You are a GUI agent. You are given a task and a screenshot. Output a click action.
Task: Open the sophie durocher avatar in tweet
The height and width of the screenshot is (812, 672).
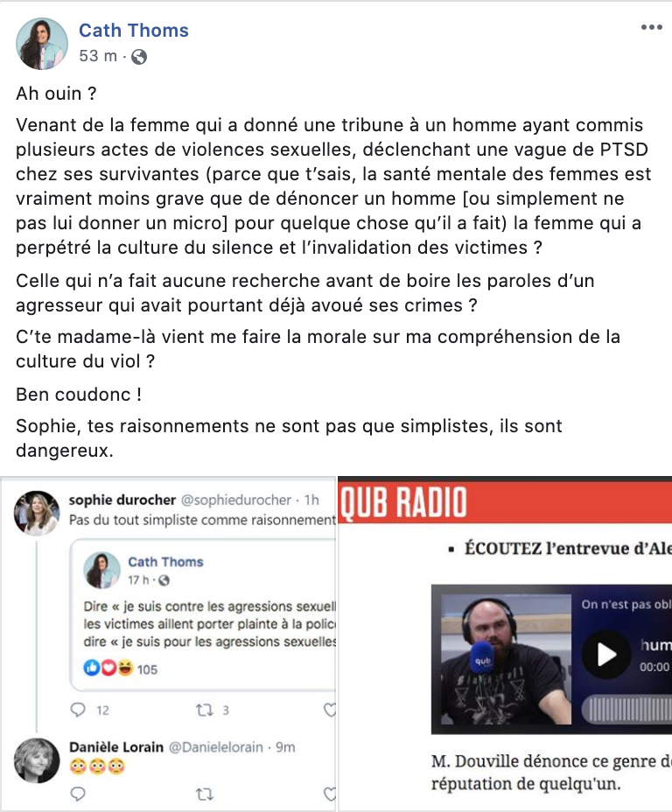pyautogui.click(x=36, y=513)
